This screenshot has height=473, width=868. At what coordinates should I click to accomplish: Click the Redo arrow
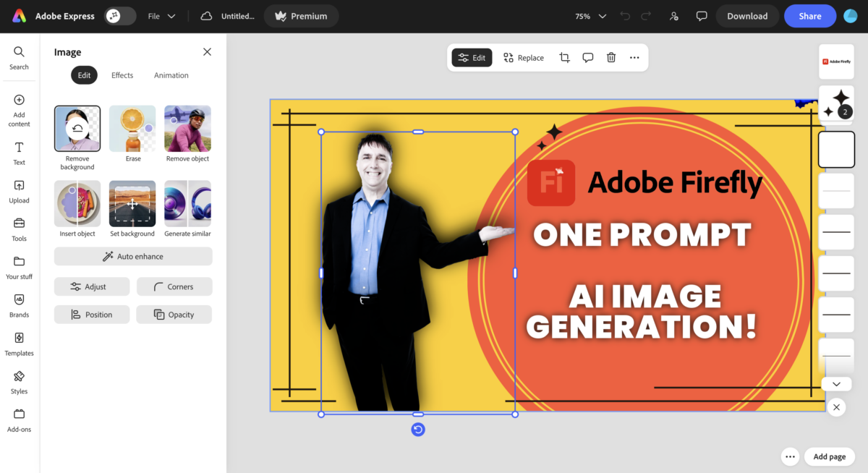(646, 16)
